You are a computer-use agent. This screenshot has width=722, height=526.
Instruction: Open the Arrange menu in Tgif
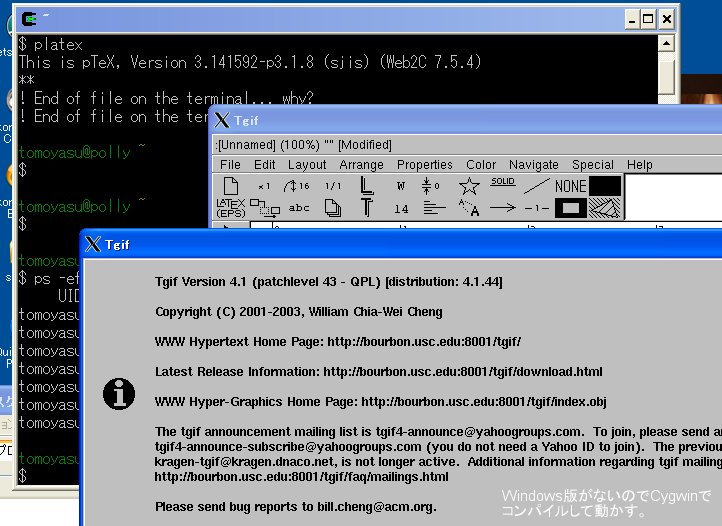(361, 164)
